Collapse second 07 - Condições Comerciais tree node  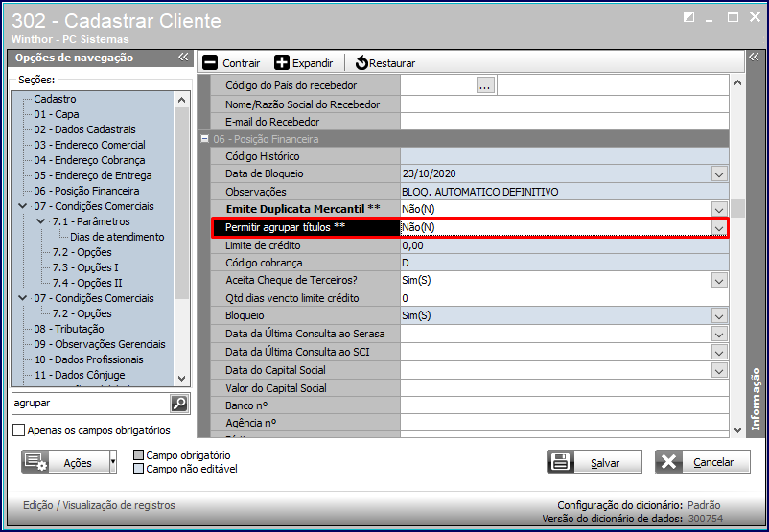pos(23,297)
